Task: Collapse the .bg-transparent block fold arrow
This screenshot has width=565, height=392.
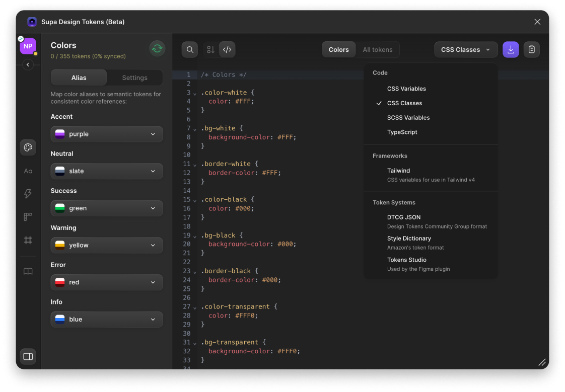Action: 194,343
